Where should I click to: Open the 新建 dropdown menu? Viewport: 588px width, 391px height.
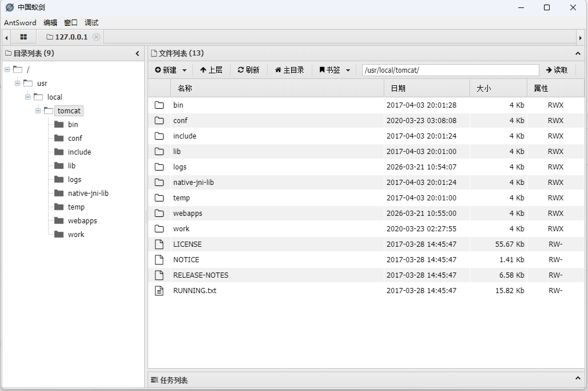point(170,70)
